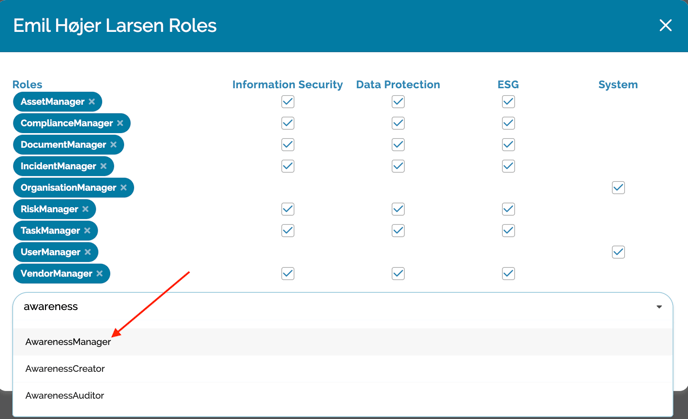Image resolution: width=688 pixels, height=419 pixels.
Task: Toggle VendorManager Information Security checkbox
Action: 288,273
